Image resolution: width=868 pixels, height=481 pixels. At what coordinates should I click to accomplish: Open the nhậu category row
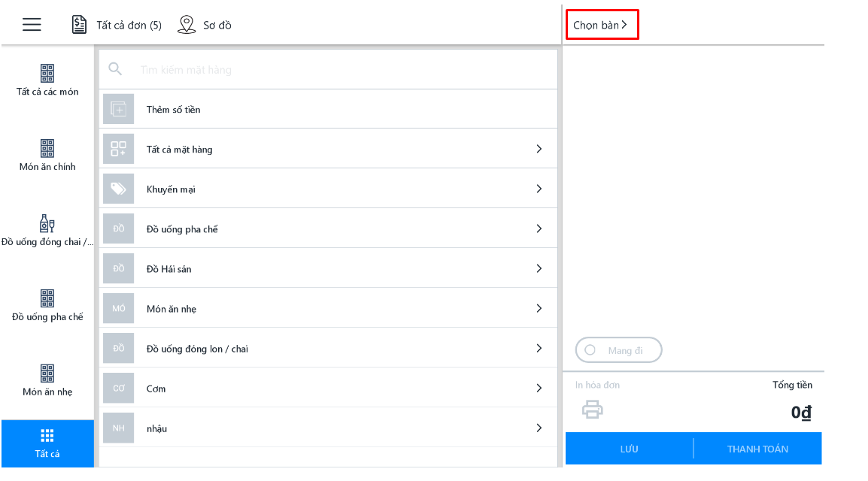(x=328, y=428)
